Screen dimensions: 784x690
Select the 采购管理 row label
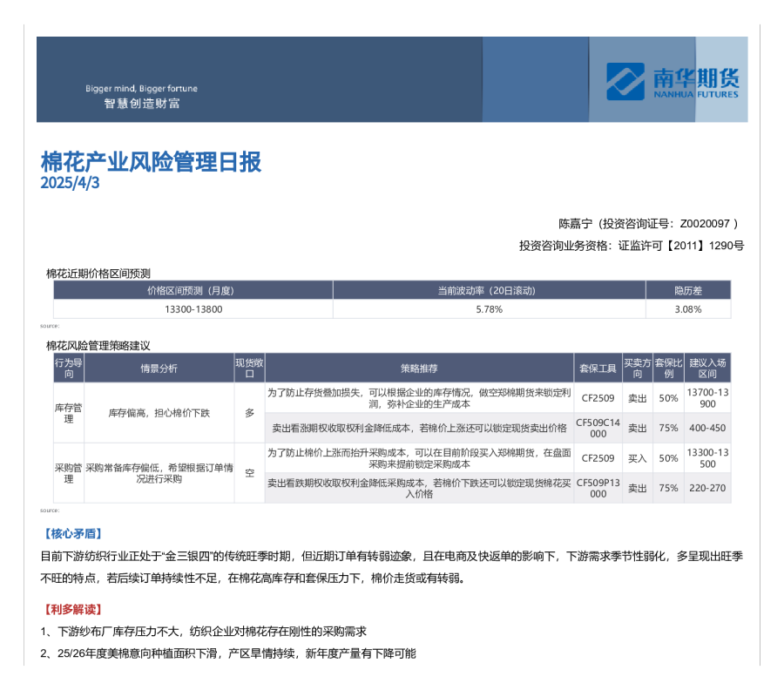tap(69, 473)
